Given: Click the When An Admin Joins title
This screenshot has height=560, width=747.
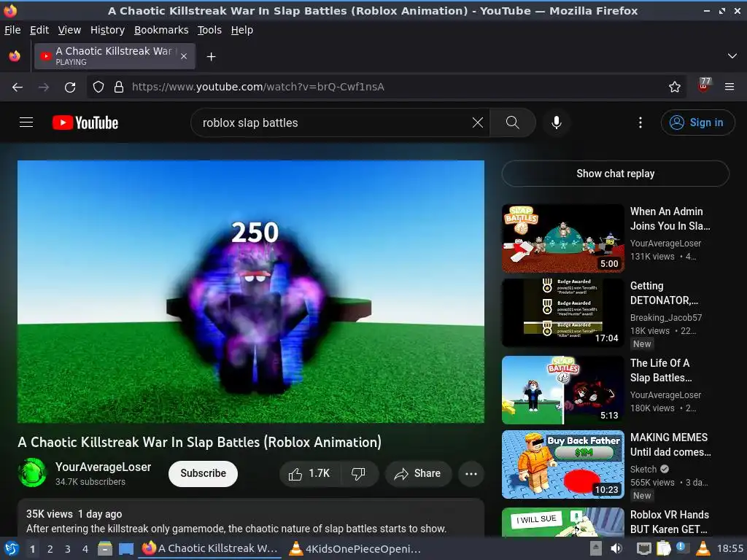Looking at the screenshot, I should [x=670, y=219].
